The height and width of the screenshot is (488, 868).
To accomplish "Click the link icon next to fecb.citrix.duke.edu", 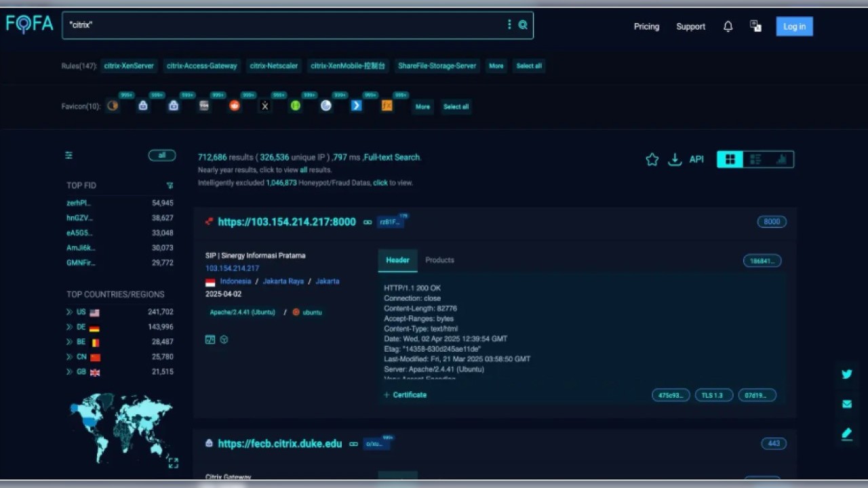I will point(353,444).
